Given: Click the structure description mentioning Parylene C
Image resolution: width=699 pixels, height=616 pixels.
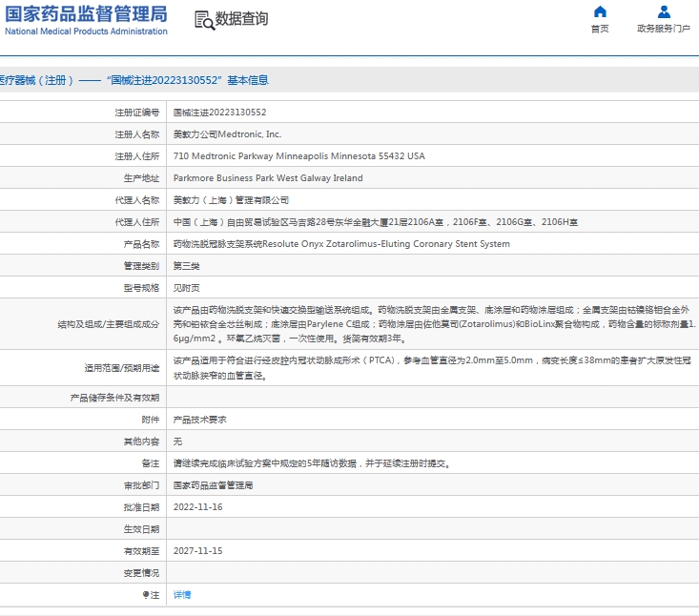Looking at the screenshot, I should [434, 324].
